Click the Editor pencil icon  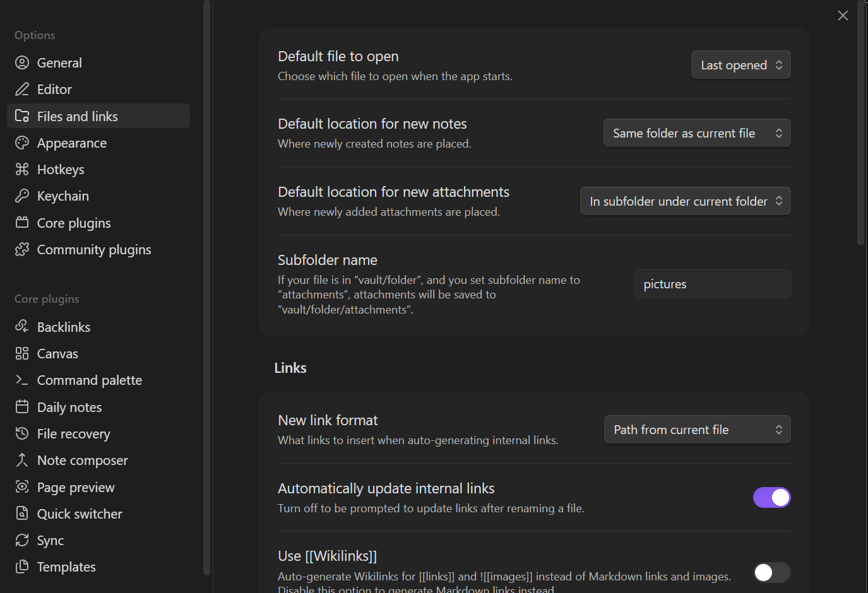coord(22,89)
